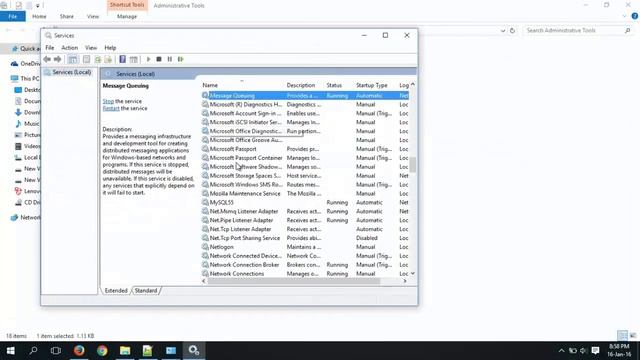The height and width of the screenshot is (360, 640).
Task: Toggle Show/Hide Action Pane toolbar icon
Action: (133, 59)
